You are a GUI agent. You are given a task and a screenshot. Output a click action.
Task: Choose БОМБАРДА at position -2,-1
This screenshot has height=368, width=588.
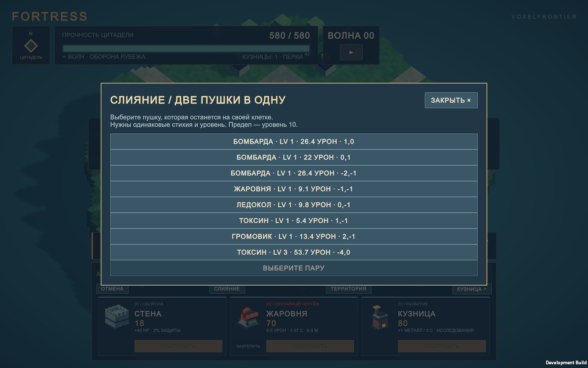[x=294, y=173]
